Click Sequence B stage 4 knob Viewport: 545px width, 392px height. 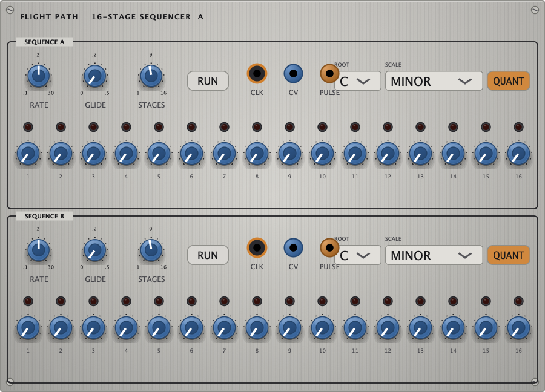coord(126,328)
